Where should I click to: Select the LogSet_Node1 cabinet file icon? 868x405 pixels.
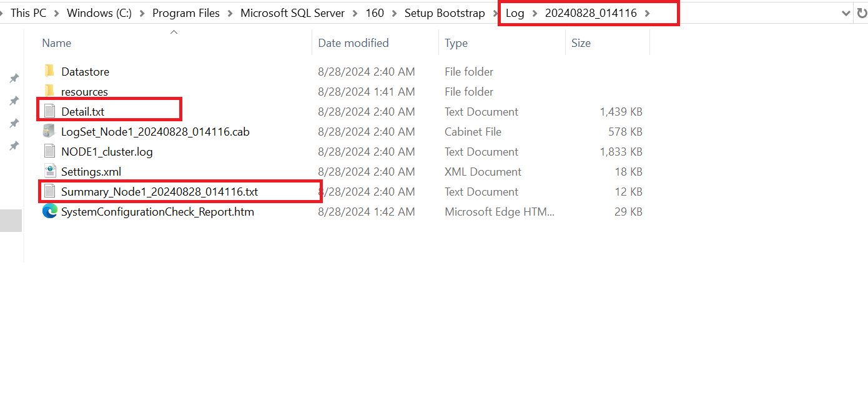click(x=49, y=131)
